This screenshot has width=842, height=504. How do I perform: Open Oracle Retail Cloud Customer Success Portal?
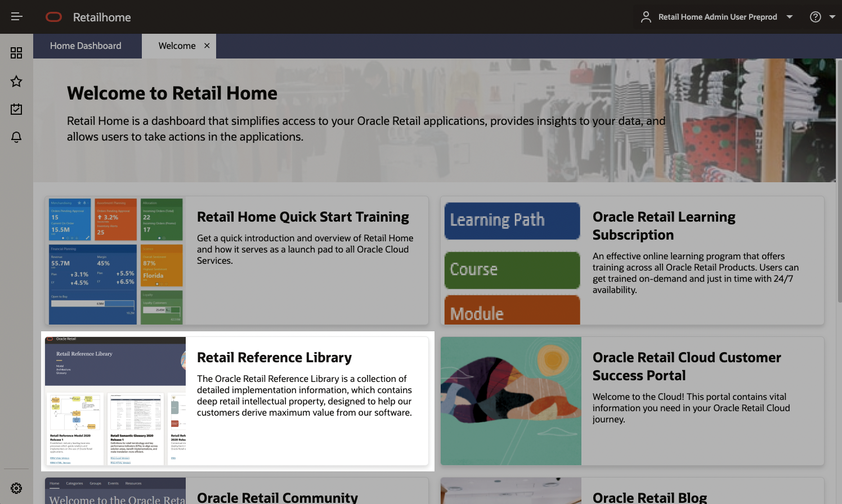[687, 367]
